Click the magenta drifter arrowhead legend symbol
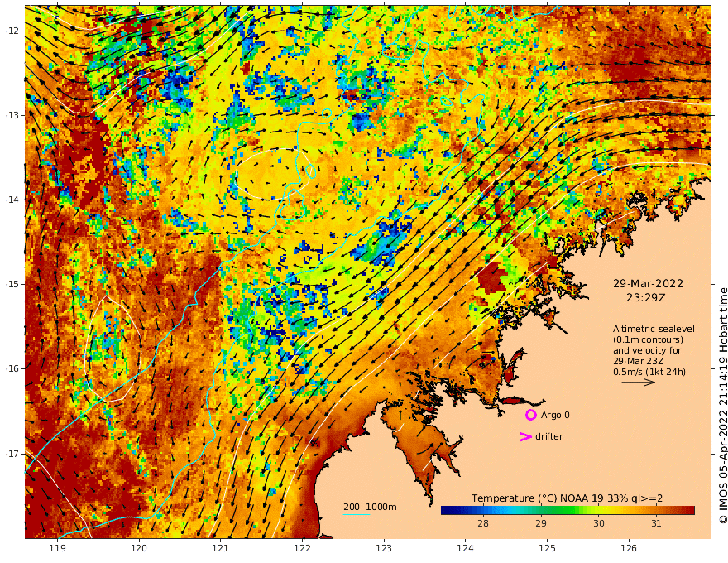The height and width of the screenshot is (563, 728). click(x=525, y=436)
